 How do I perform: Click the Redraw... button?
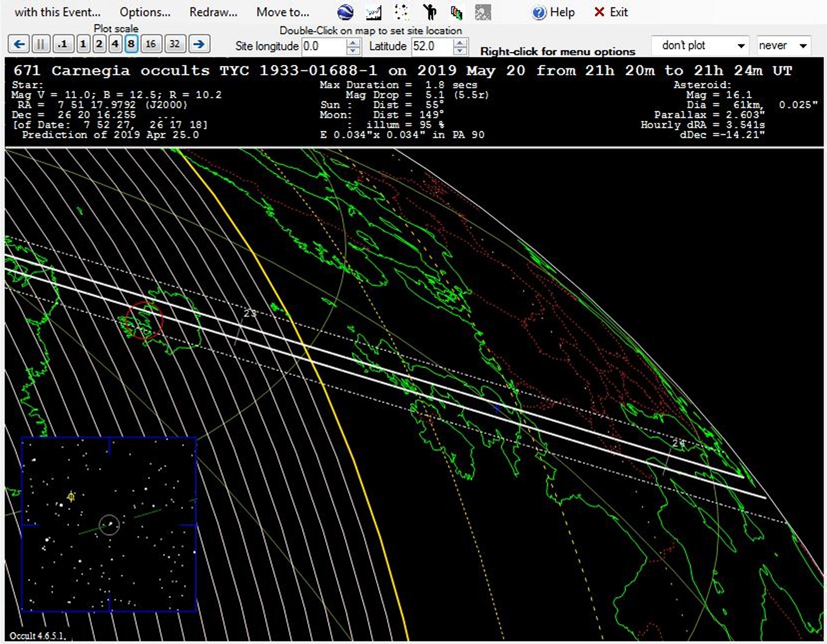click(213, 12)
